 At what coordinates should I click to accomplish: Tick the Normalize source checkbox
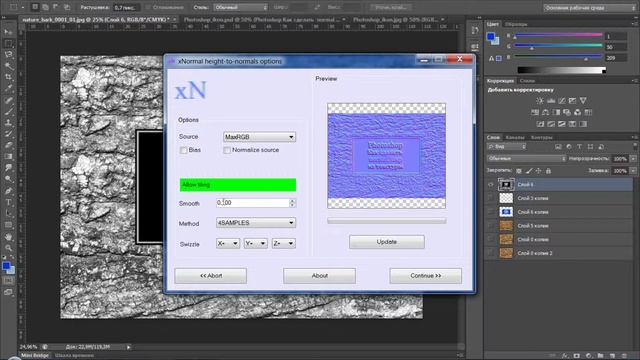[x=227, y=150]
